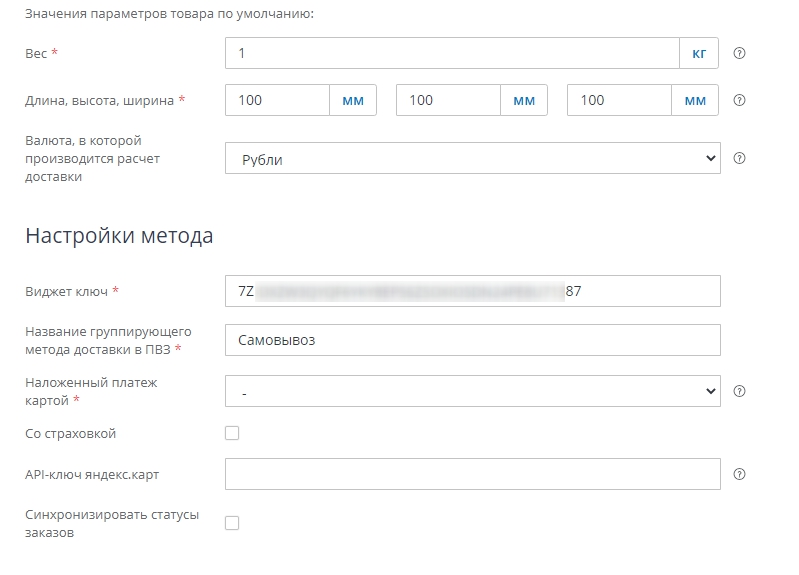
Task: Click the Вес weight input field
Action: [x=452, y=53]
